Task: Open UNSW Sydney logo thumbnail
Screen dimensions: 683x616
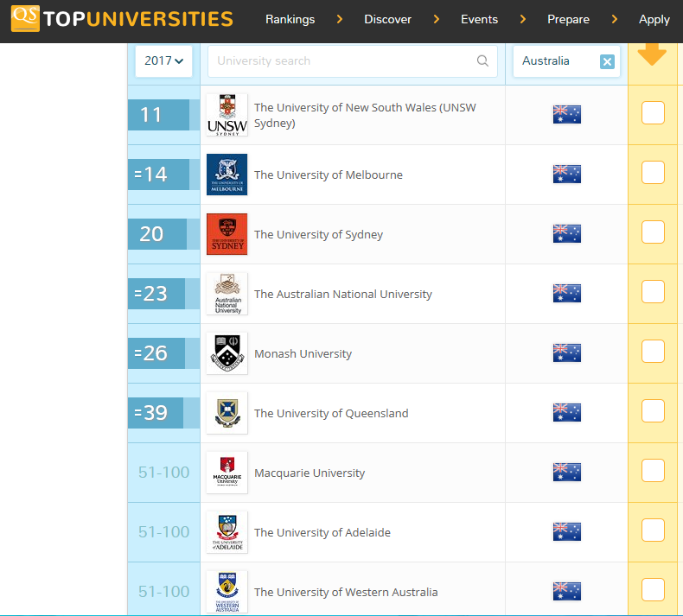Action: tap(227, 115)
